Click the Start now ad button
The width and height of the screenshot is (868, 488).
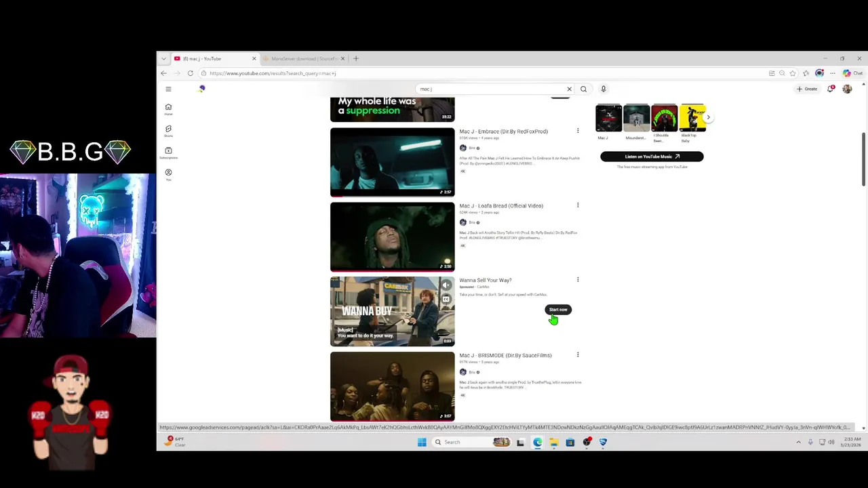558,310
